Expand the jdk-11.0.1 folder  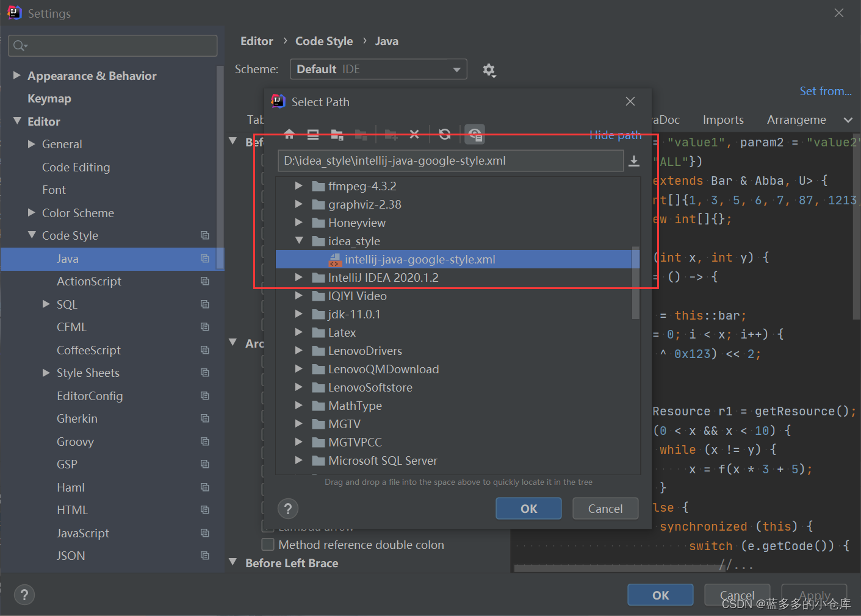point(298,313)
